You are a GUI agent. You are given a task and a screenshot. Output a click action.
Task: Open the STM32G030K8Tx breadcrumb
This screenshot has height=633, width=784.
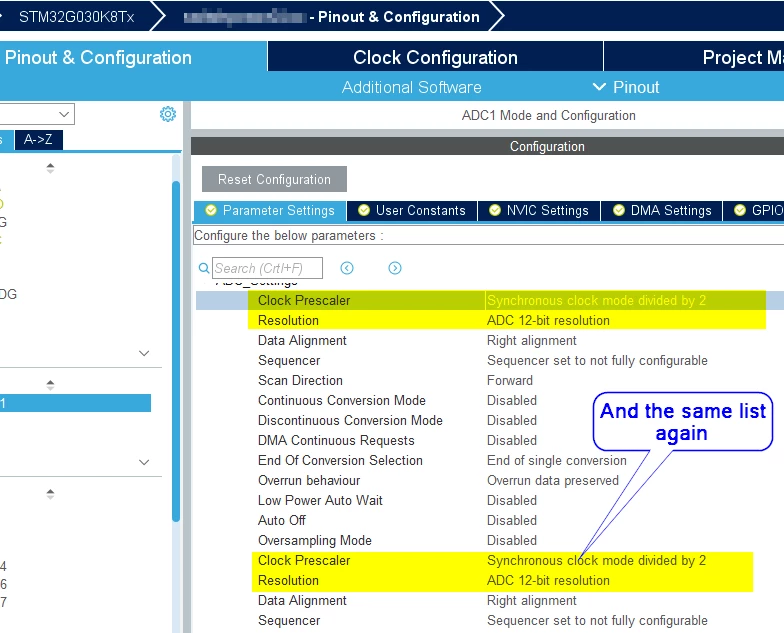(76, 16)
